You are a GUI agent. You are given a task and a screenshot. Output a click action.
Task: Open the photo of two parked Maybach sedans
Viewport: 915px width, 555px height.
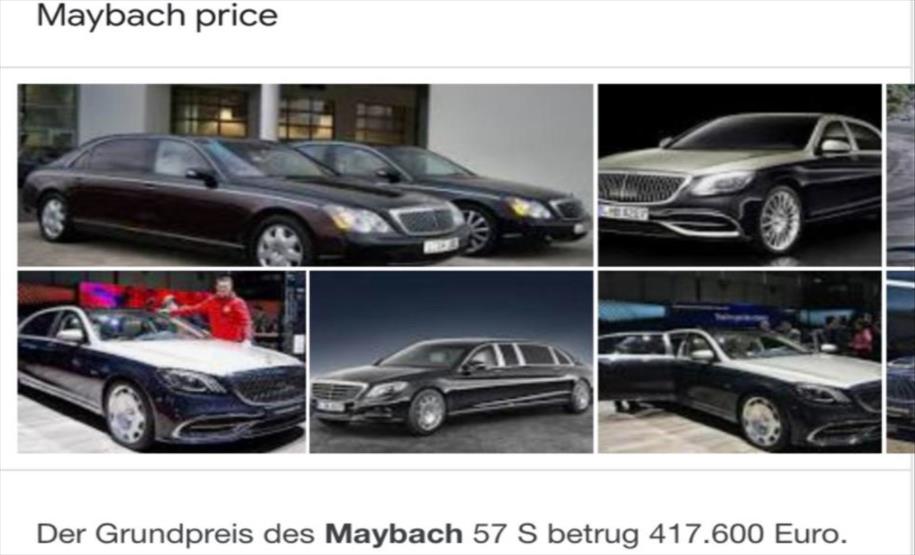coord(305,175)
